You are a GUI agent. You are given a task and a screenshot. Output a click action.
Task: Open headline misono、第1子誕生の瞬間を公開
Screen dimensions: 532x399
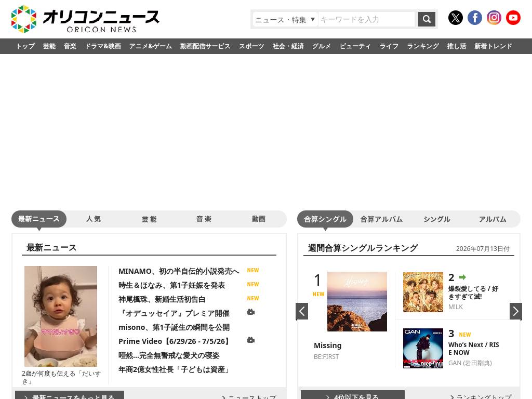(x=174, y=327)
